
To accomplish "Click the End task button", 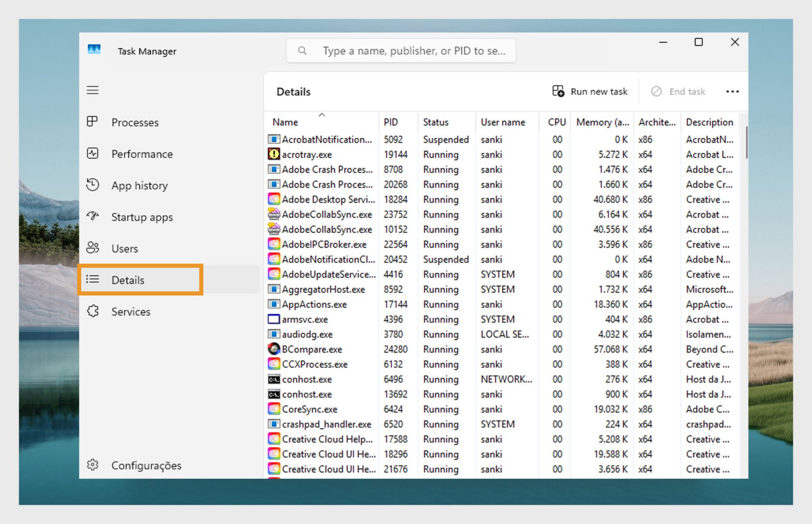I will click(678, 91).
